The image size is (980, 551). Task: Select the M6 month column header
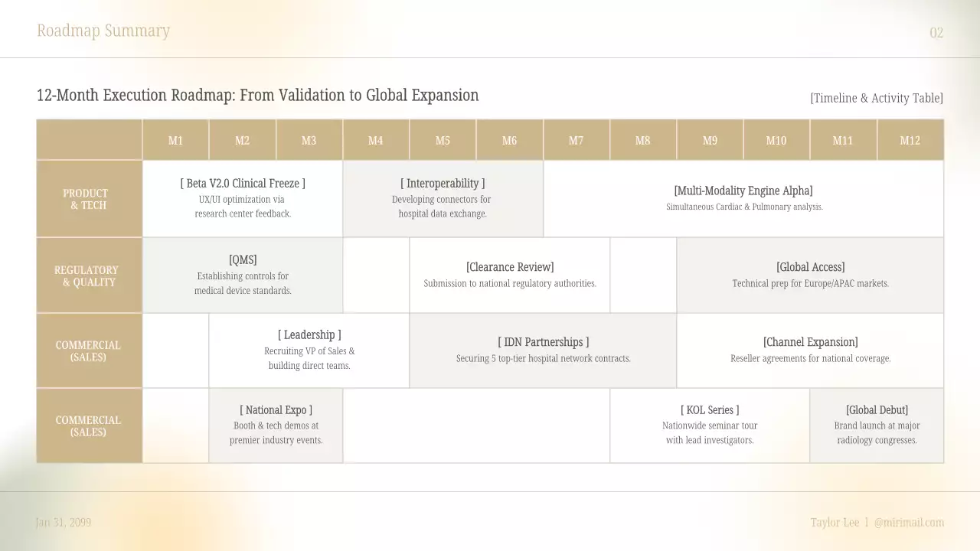click(509, 140)
